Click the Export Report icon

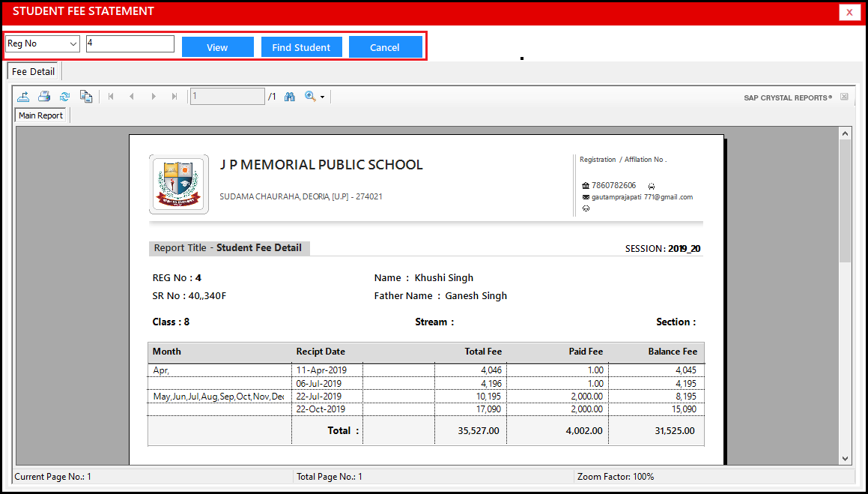pos(23,97)
